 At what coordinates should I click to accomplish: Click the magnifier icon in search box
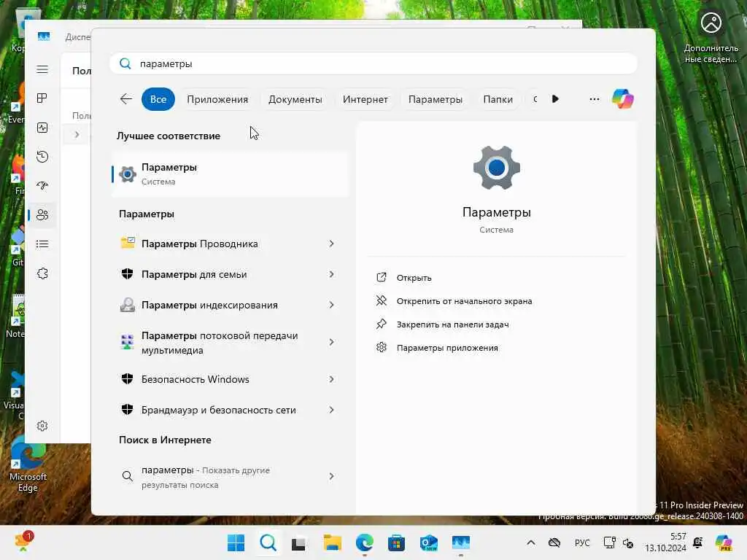pyautogui.click(x=125, y=63)
